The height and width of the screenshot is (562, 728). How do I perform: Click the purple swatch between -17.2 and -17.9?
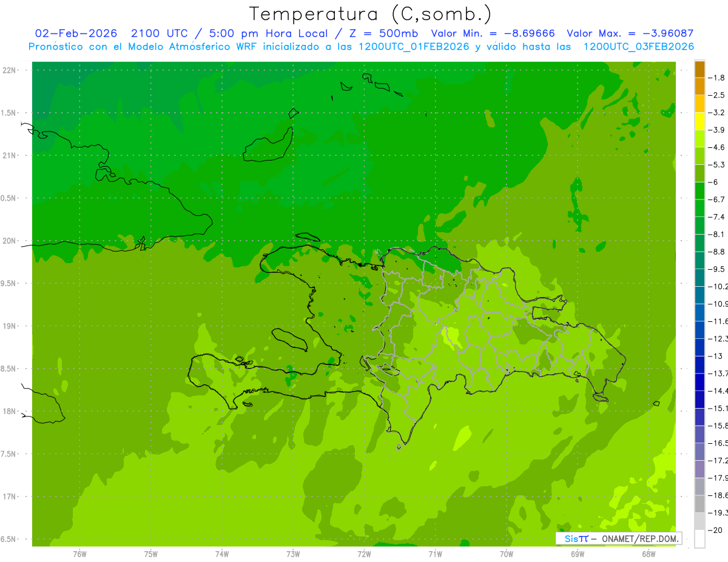click(699, 469)
